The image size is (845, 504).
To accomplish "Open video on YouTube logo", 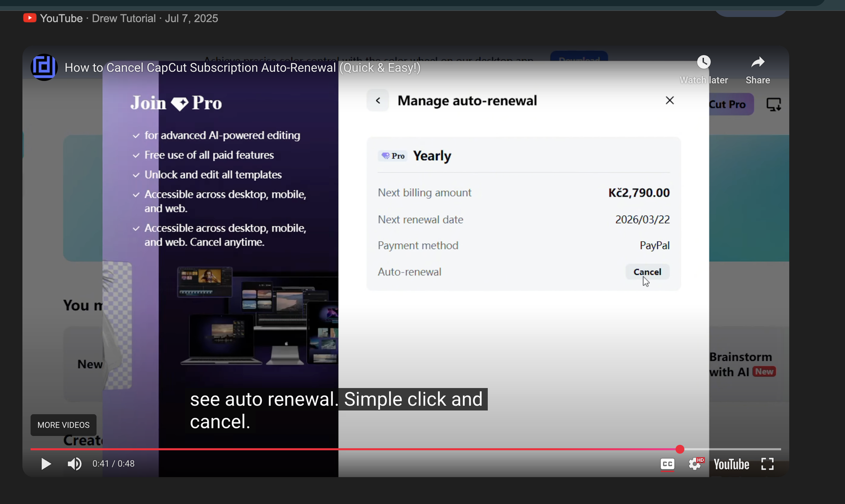I will (732, 464).
